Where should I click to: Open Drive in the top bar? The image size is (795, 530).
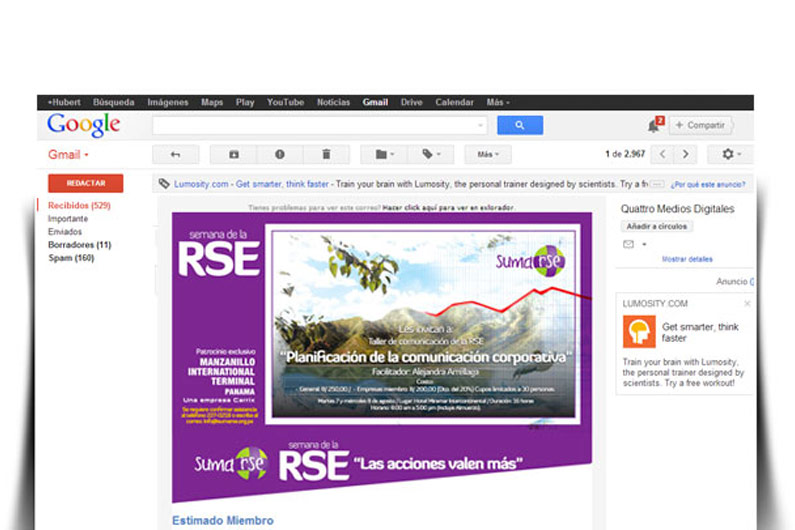coord(412,102)
